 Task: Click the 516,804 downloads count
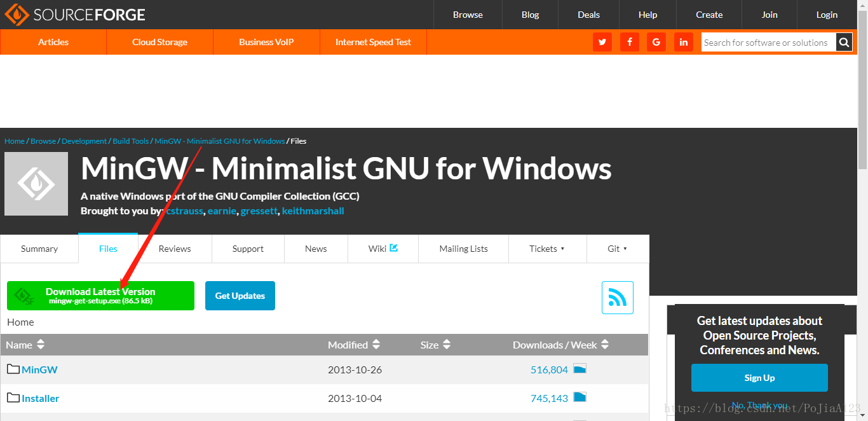(549, 369)
